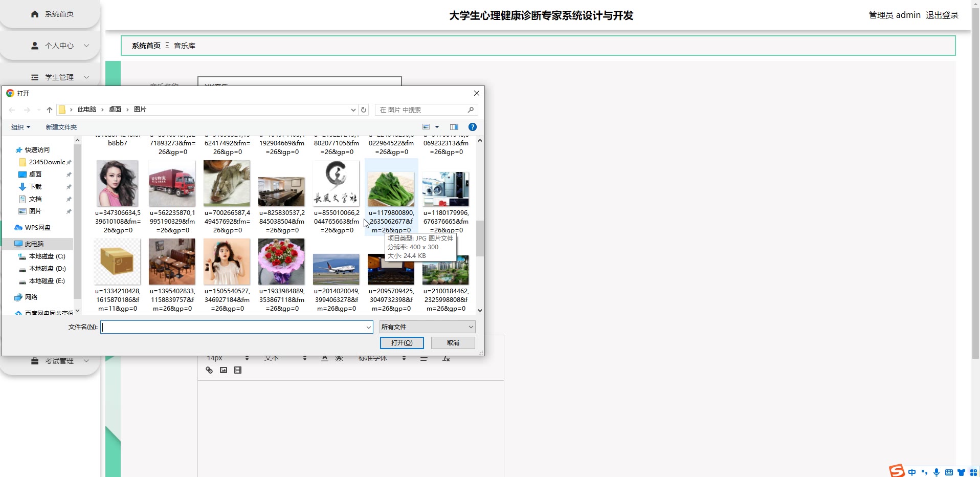
Task: Expand the 个人中心 sidebar menu
Action: point(50,46)
